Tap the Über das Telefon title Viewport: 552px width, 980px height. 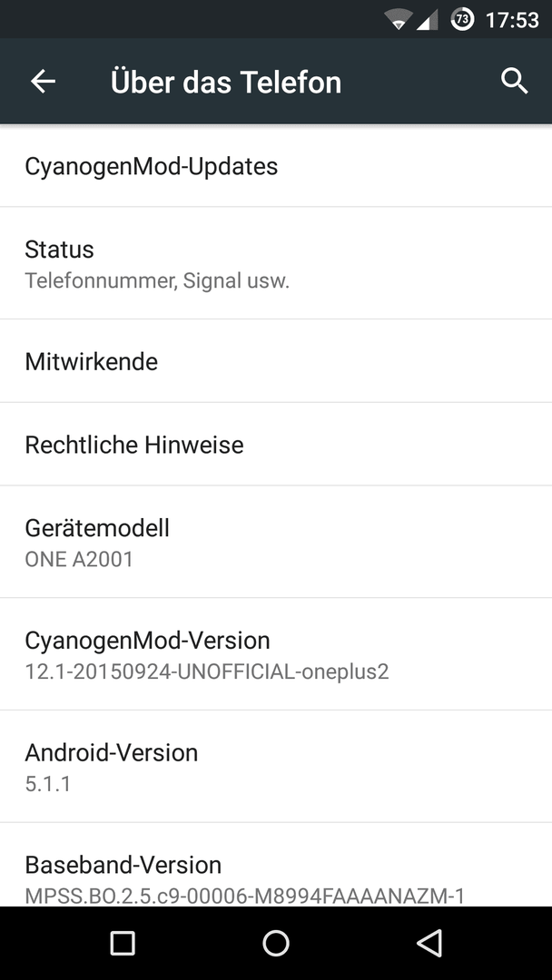point(226,82)
